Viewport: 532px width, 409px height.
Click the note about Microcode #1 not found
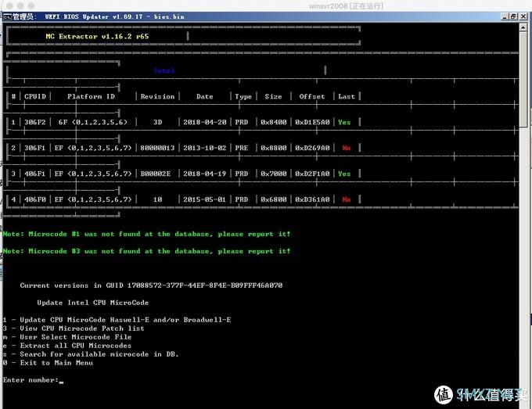point(146,234)
